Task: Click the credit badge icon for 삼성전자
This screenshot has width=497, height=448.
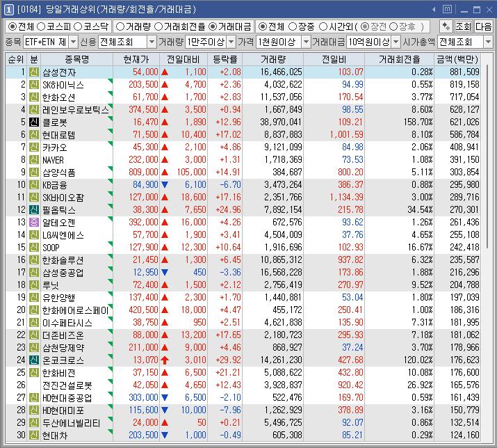Action: pyautogui.click(x=34, y=72)
